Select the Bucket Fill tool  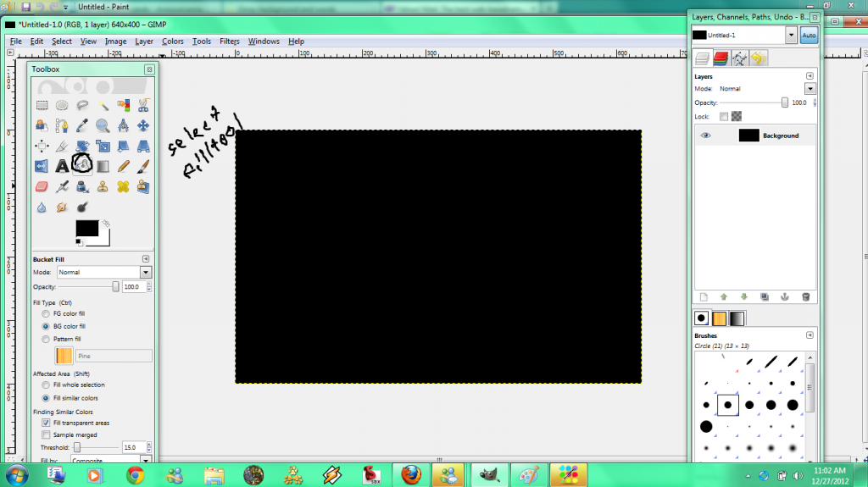(x=82, y=165)
